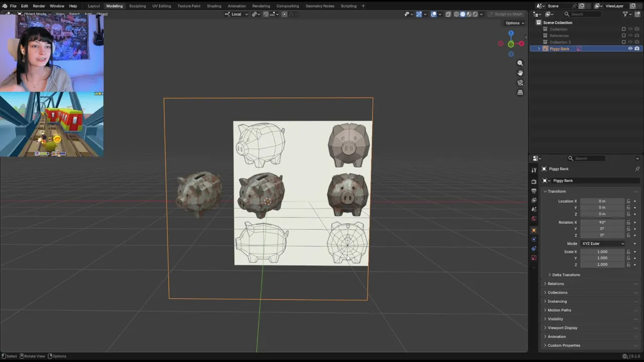This screenshot has height=362, width=644.
Task: Select solid viewport shading mode
Action: 463,14
